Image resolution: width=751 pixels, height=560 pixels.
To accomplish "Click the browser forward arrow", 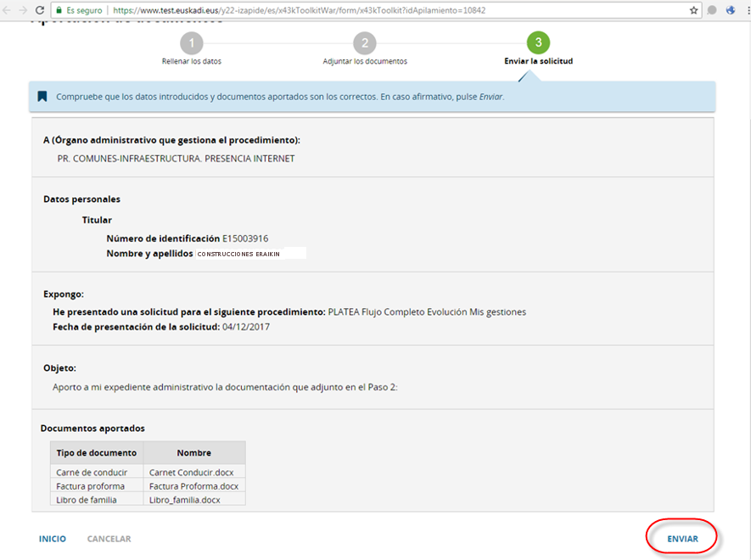I will (x=22, y=10).
